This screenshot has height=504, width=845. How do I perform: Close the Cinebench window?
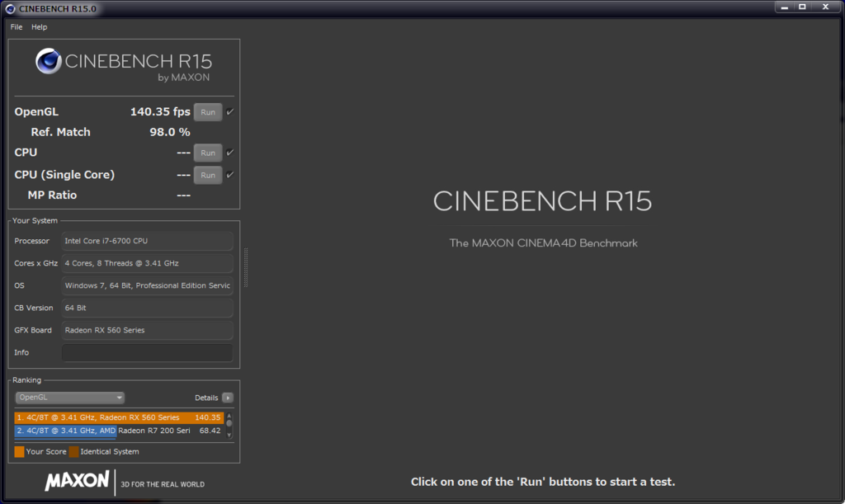pos(825,7)
